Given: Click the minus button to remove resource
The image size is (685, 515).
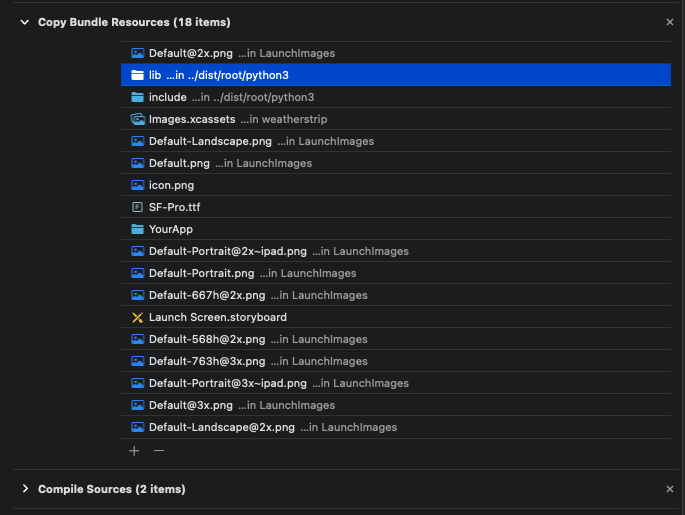Looking at the screenshot, I should (x=159, y=451).
